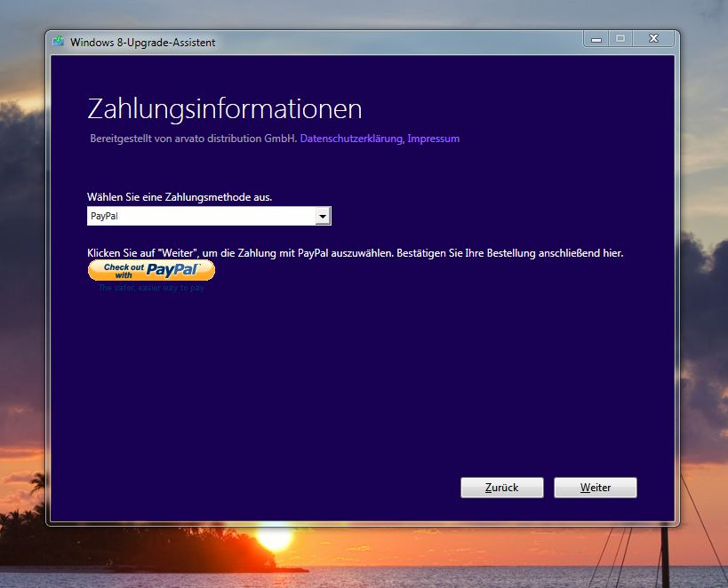Screen dimensions: 728x588
Task: Click the PayPal payment method field
Action: coord(209,216)
